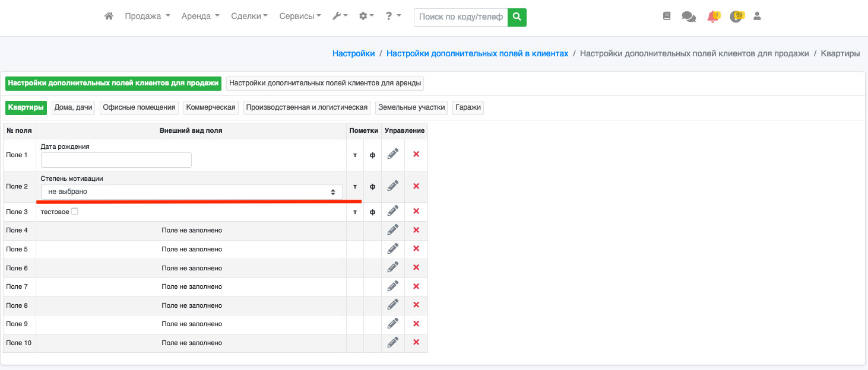This screenshot has height=370, width=868.
Task: Switch to the Дома, дачи tab
Action: [x=74, y=107]
